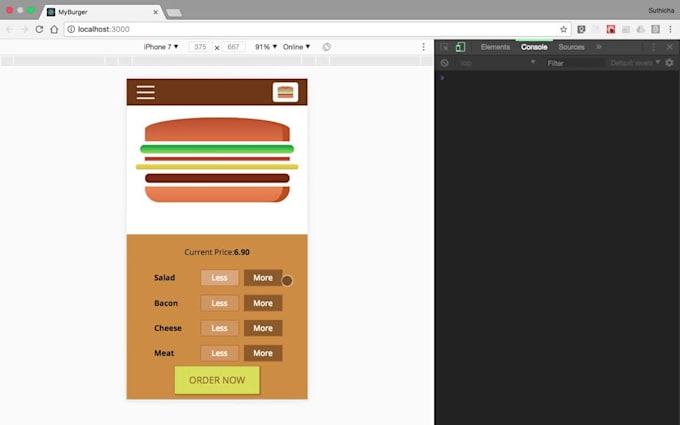Click the Less button for Bacon

pos(219,303)
